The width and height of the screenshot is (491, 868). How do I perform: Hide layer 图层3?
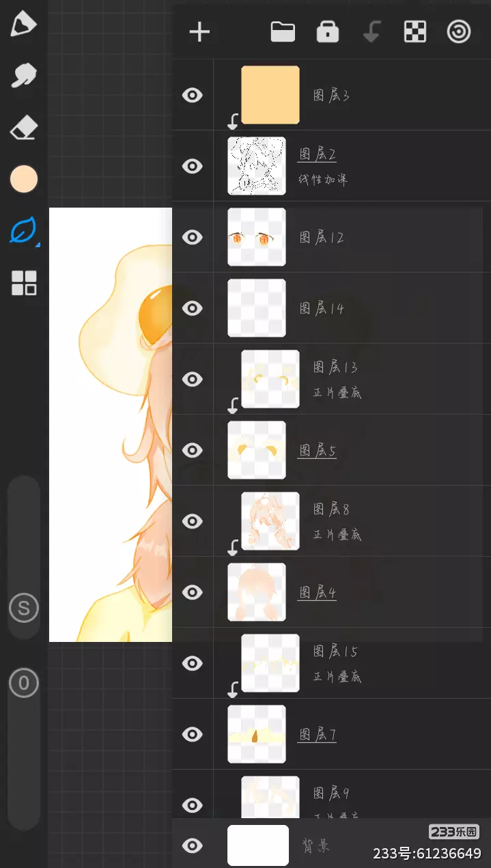[193, 95]
